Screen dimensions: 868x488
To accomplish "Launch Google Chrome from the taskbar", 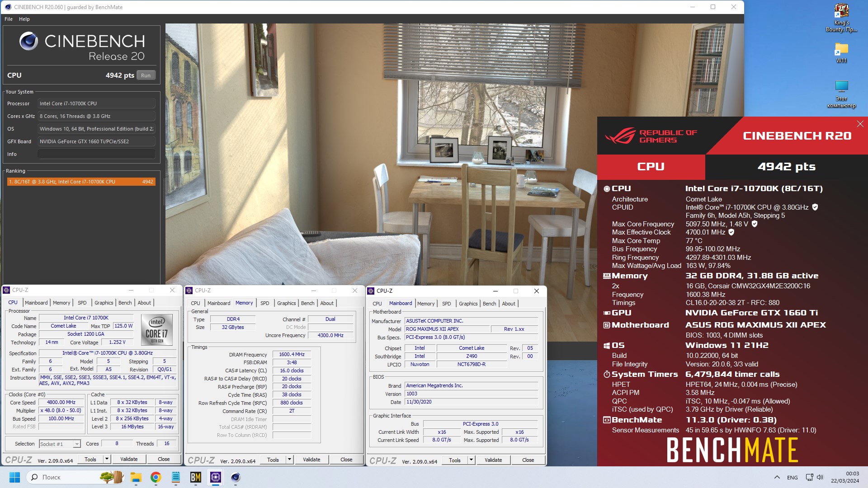I will (x=156, y=477).
